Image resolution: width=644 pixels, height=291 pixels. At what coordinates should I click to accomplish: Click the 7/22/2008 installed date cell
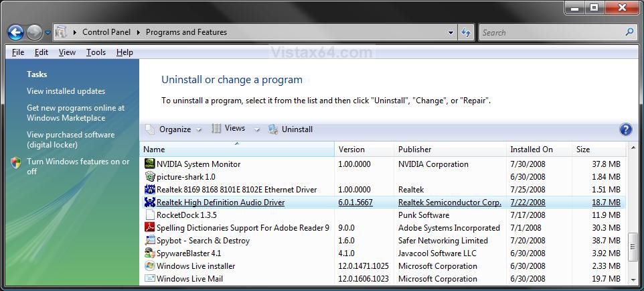(528, 202)
